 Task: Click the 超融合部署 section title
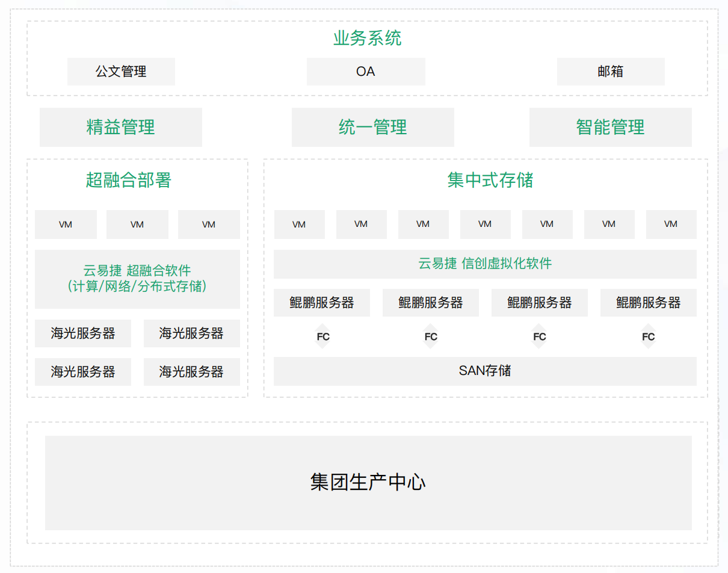click(129, 180)
